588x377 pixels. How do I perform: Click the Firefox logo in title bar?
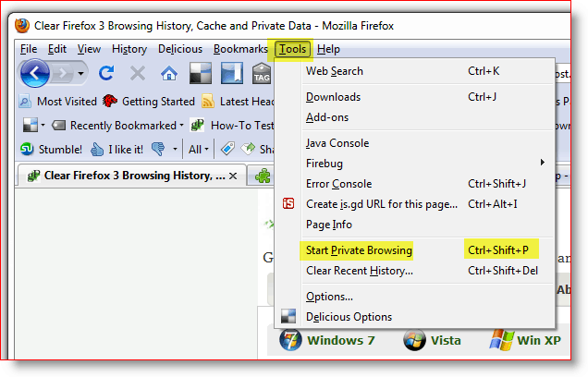(22, 26)
